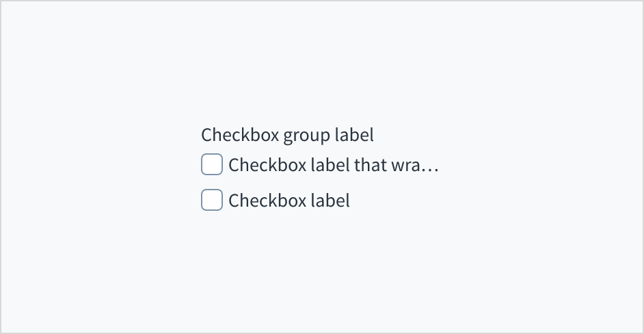Select the square box beside the short 'Checkbox label'

pos(212,201)
